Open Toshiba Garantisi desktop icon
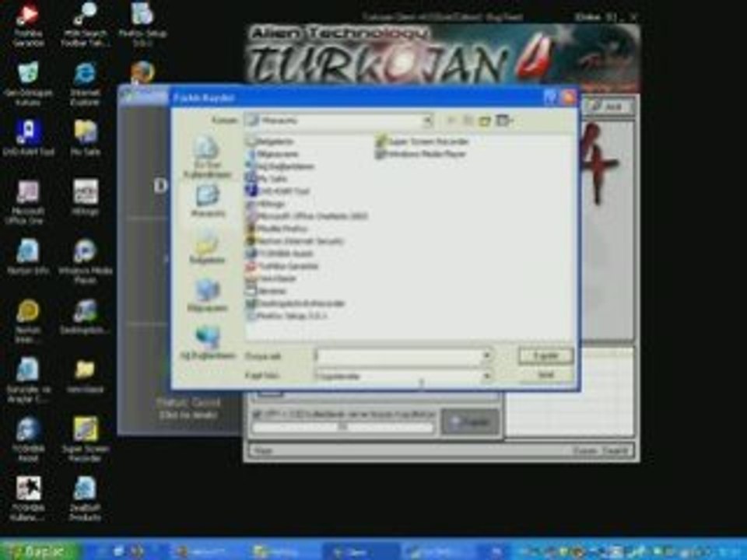 tap(28, 25)
